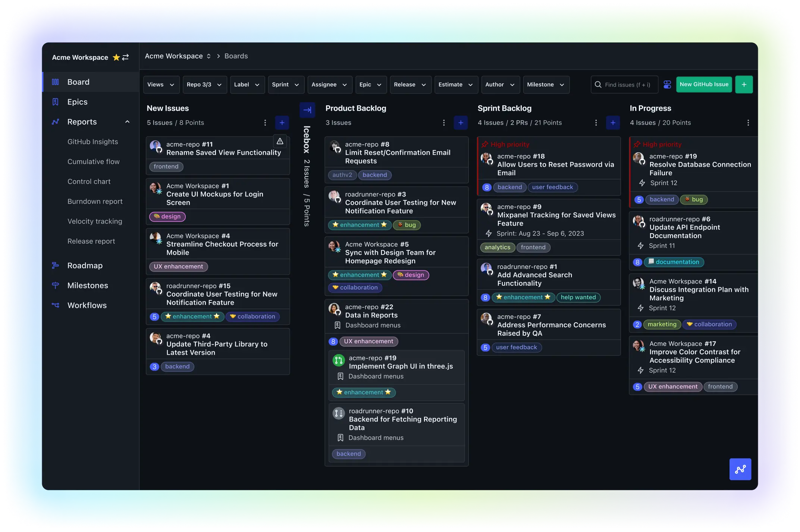Open Workflows via its sidebar icon
The height and width of the screenshot is (532, 800).
(56, 305)
